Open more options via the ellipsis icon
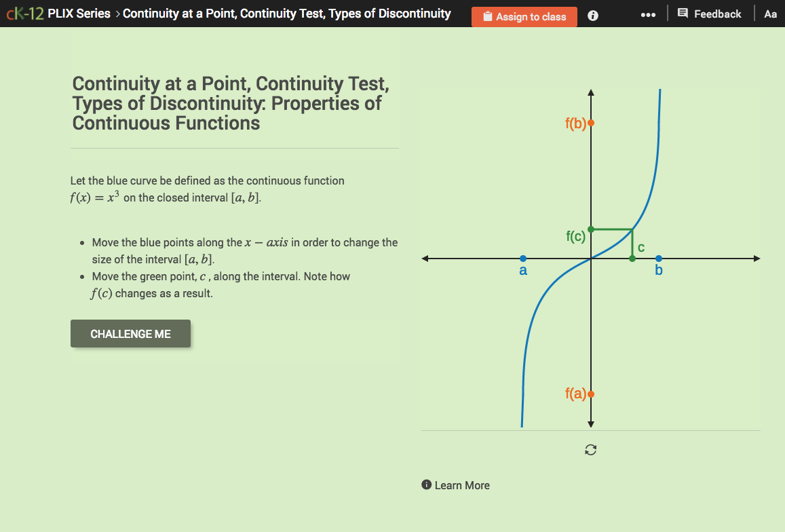The height and width of the screenshot is (532, 785). tap(648, 14)
